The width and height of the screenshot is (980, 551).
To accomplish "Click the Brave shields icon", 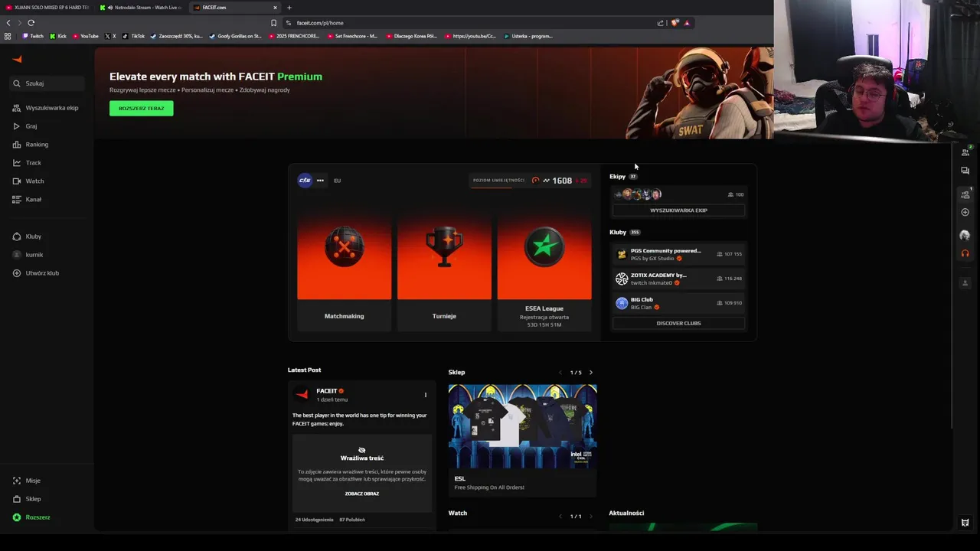I will pos(675,23).
